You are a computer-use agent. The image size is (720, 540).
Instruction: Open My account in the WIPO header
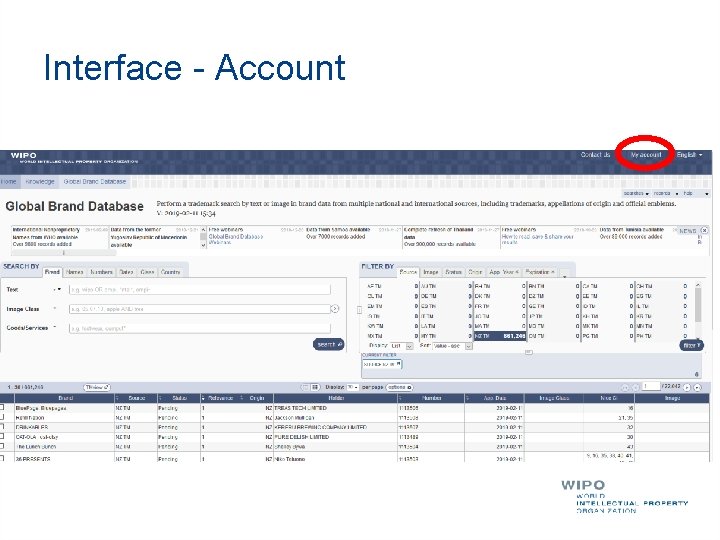[646, 155]
